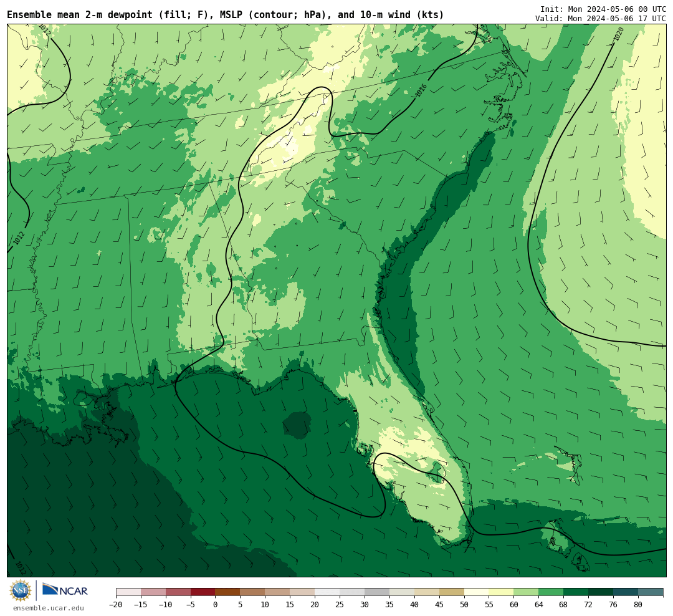Click the map title text

[x=226, y=15]
